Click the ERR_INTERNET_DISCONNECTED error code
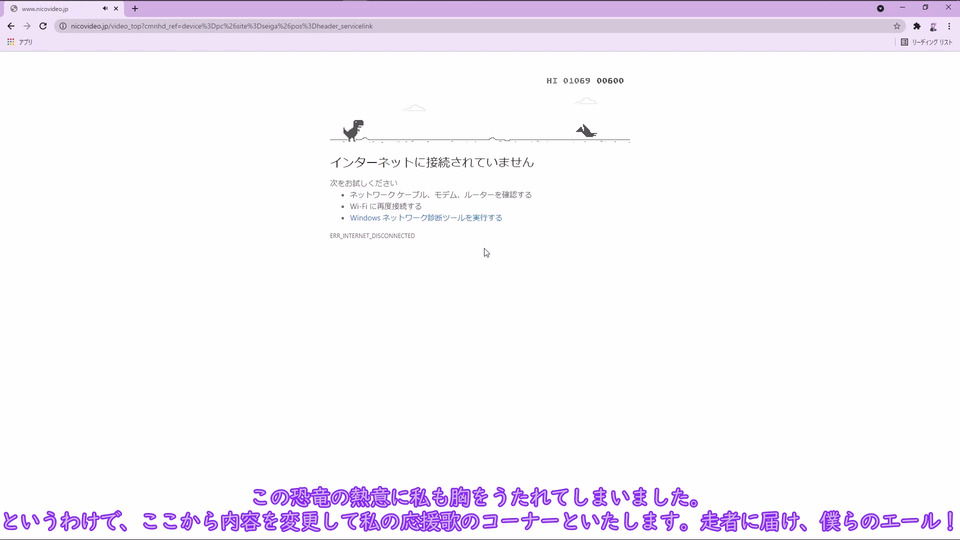The image size is (960, 540). 372,236
